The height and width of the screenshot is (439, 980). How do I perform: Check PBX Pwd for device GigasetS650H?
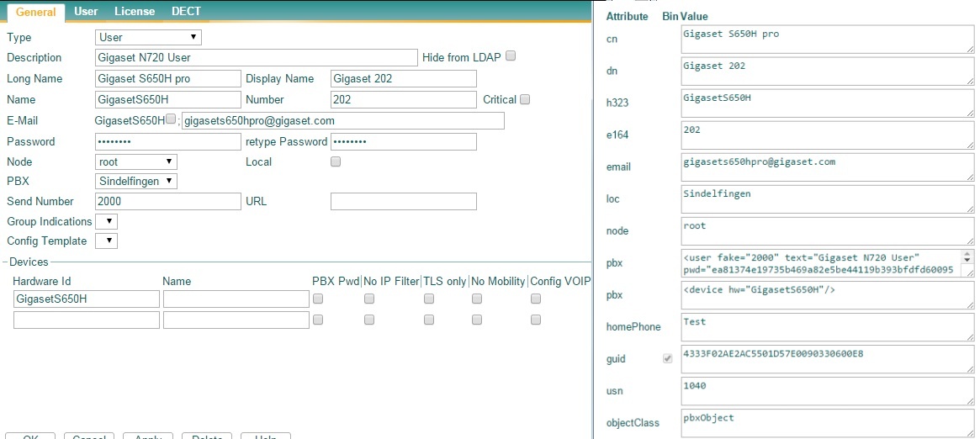point(318,299)
